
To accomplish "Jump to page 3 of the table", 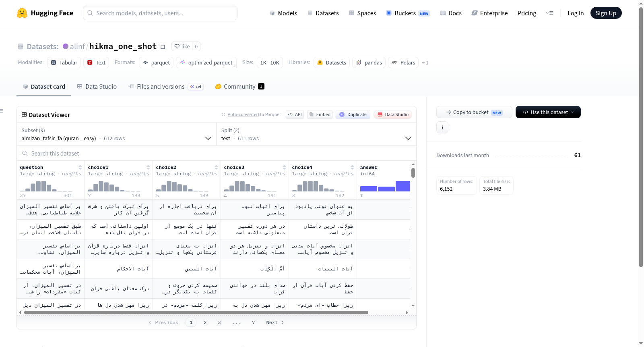I will pos(219,322).
